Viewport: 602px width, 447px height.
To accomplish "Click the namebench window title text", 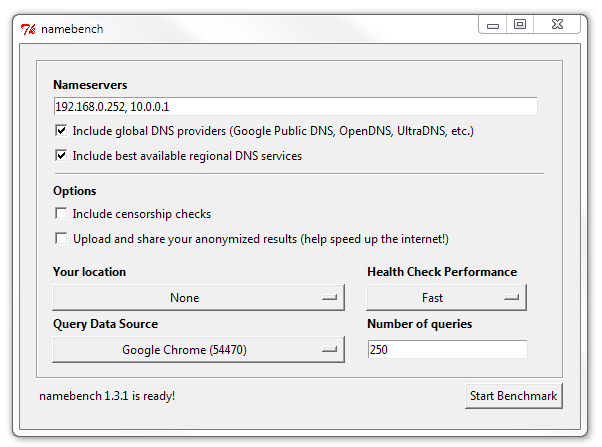I will (72, 29).
